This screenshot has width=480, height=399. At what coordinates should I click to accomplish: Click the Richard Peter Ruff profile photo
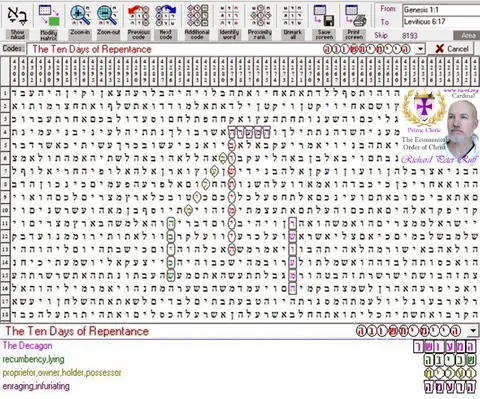(x=462, y=129)
